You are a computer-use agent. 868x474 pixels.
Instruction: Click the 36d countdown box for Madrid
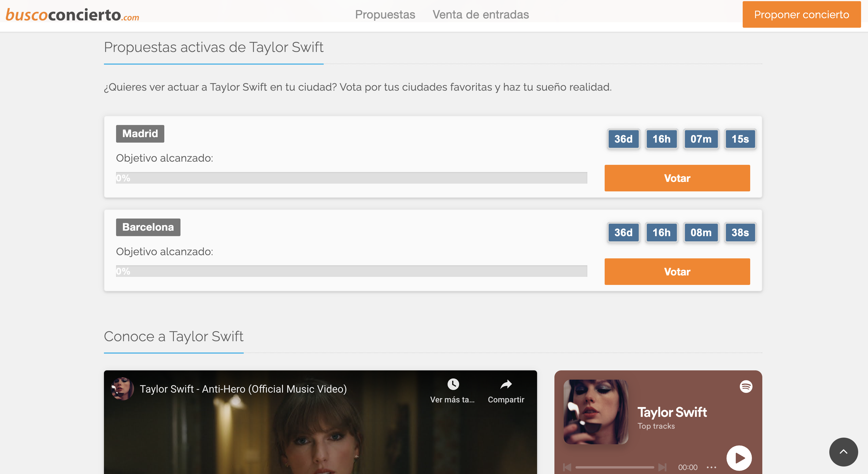pyautogui.click(x=623, y=139)
